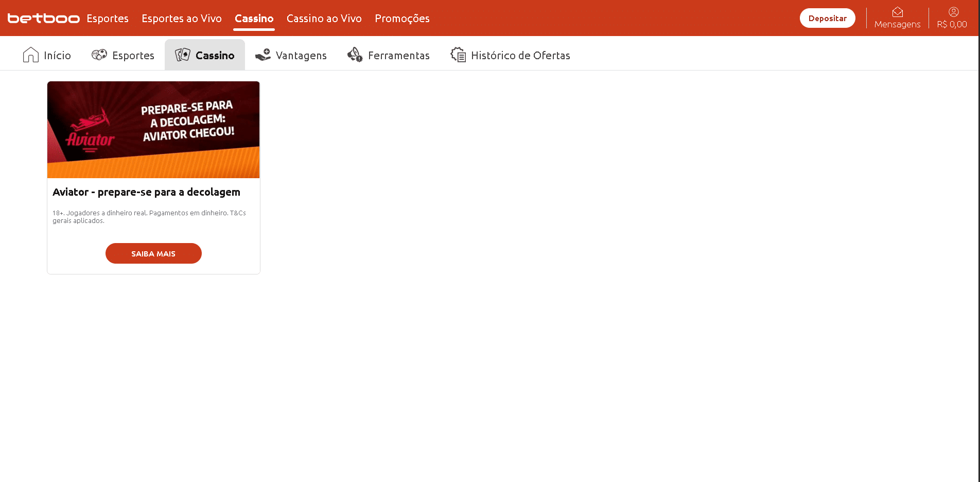
Task: Click the Mensagens text label
Action: 897,24
